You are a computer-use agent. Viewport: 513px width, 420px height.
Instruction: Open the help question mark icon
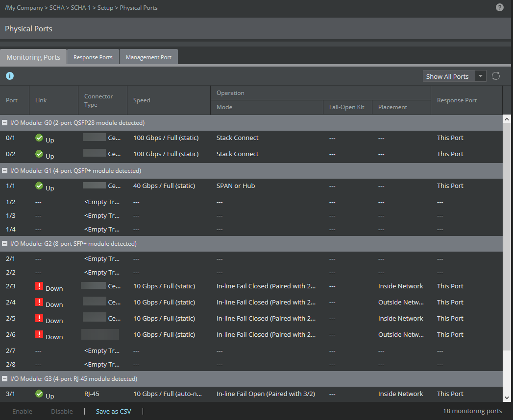click(x=500, y=7)
